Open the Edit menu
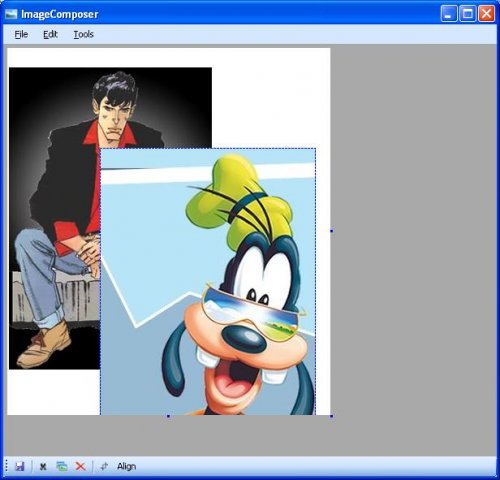The height and width of the screenshot is (480, 500). 50,34
